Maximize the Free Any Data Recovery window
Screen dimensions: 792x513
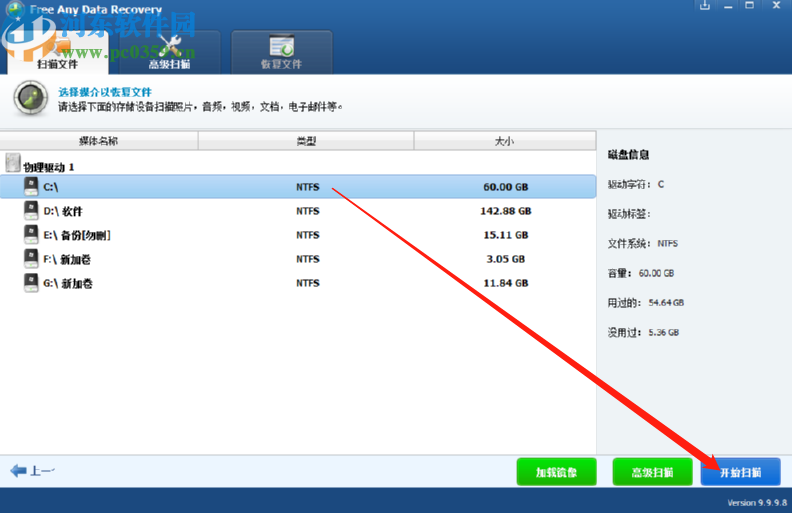(x=750, y=6)
